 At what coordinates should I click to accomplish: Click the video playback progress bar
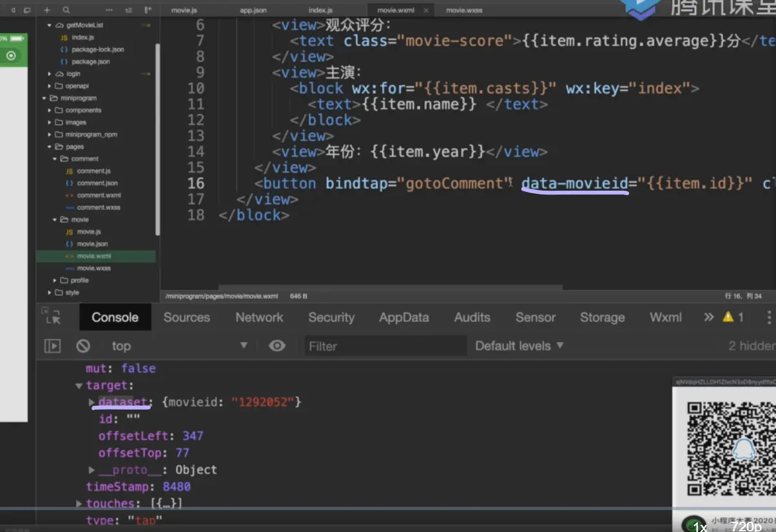click(387, 508)
